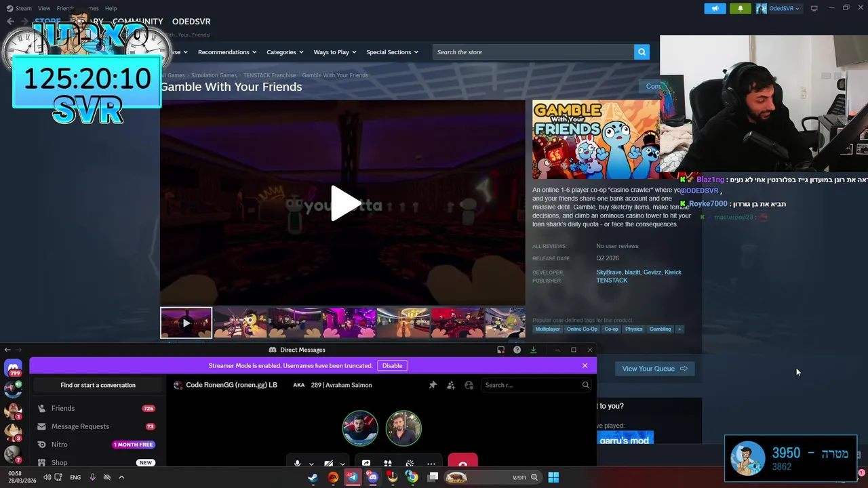Open Windows Start menu
868x488 pixels.
[553, 477]
